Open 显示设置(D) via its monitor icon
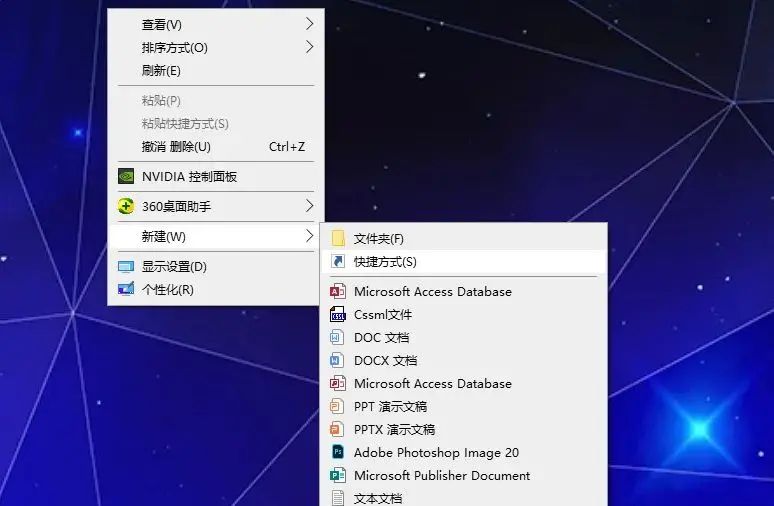This screenshot has height=506, width=774. [x=126, y=267]
